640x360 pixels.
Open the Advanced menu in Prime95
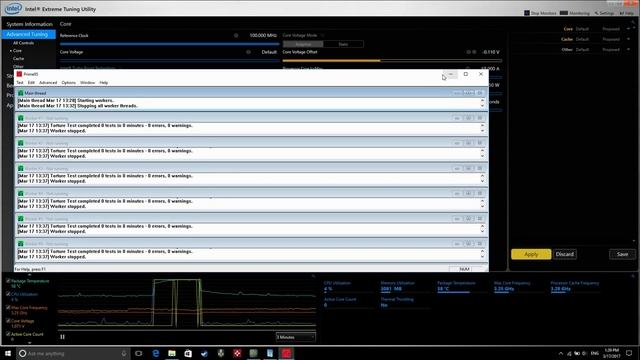(x=48, y=82)
